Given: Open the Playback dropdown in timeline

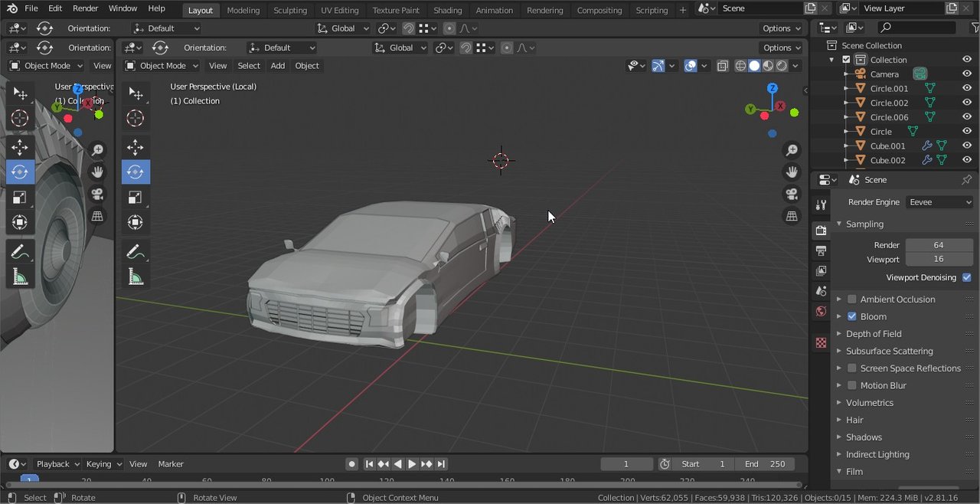Looking at the screenshot, I should tap(57, 464).
